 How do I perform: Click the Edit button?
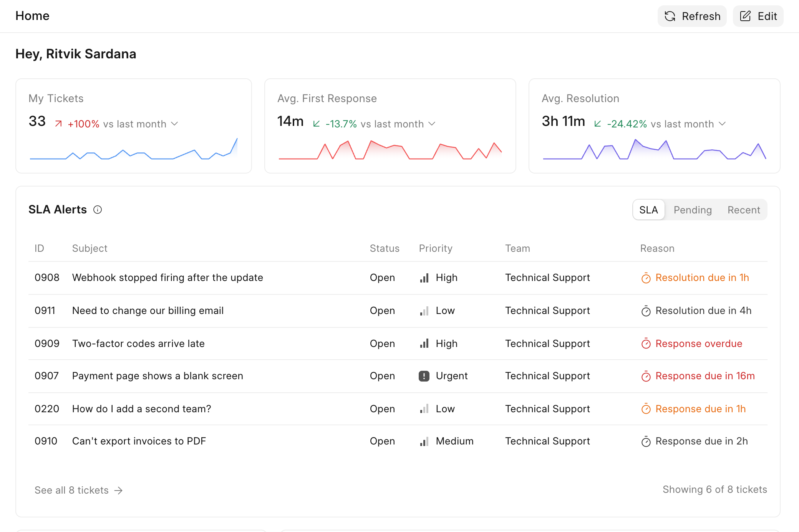click(758, 16)
